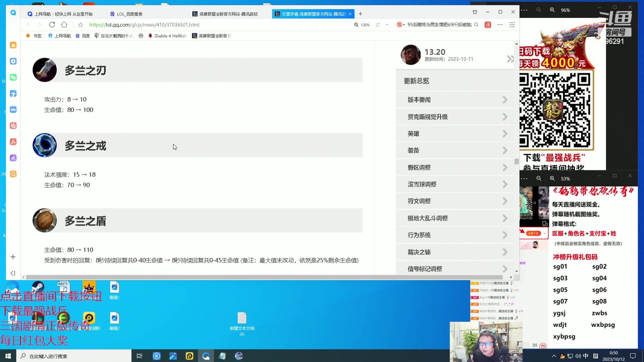This screenshot has height=362, width=644.
Task: Open the Sogou search engine dropdown in address bar
Action: point(400,24)
